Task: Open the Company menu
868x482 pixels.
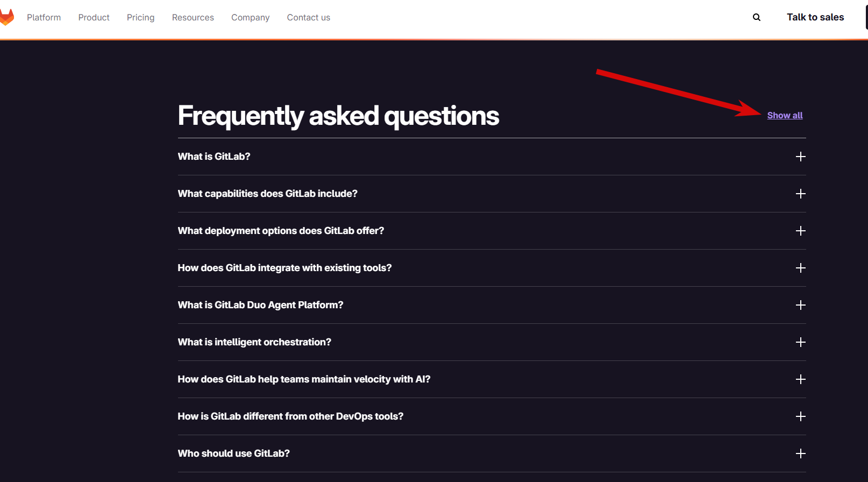Action: coord(250,17)
